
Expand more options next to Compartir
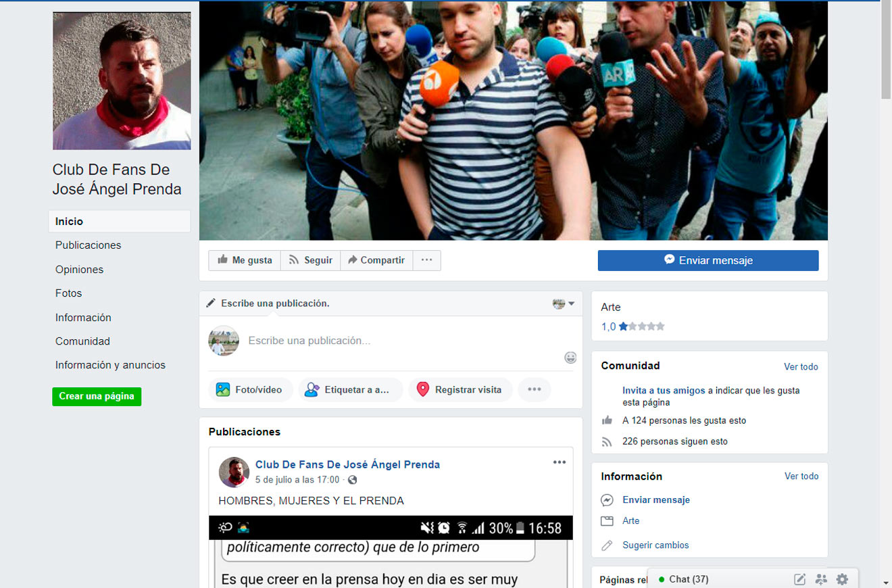(426, 260)
